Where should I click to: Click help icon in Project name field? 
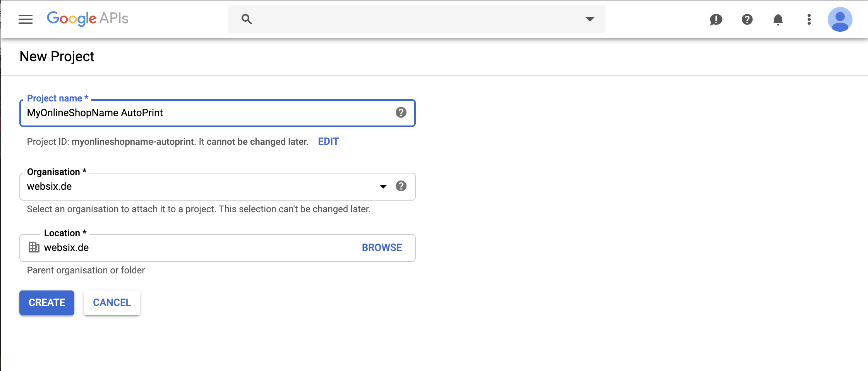401,112
